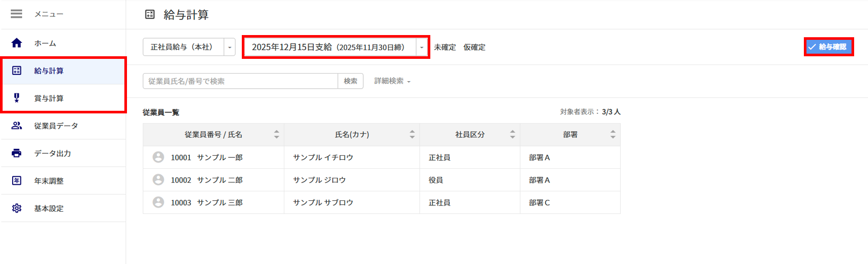The height and width of the screenshot is (264, 868).
Task: Click the payroll calculation calculator icon in sidebar
Action: [x=16, y=71]
